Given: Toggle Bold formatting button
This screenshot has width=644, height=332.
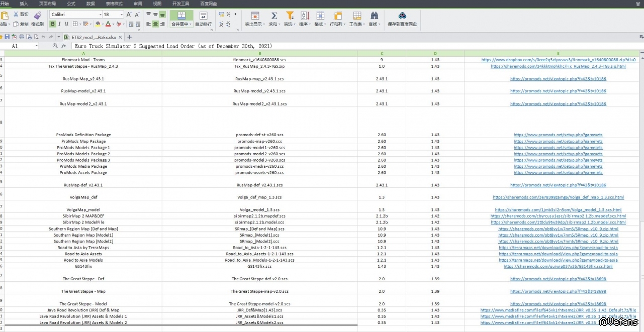Looking at the screenshot, I should coord(52,24).
